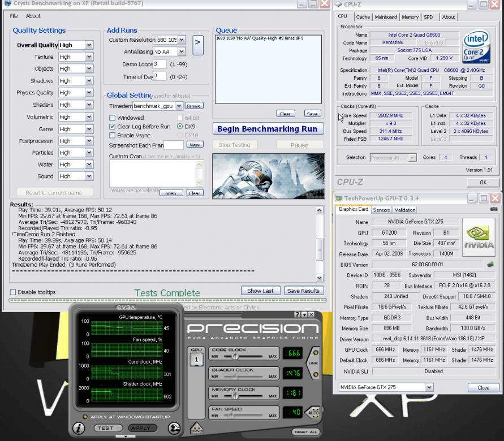Enable the Windowed checkbox

click(x=112, y=118)
